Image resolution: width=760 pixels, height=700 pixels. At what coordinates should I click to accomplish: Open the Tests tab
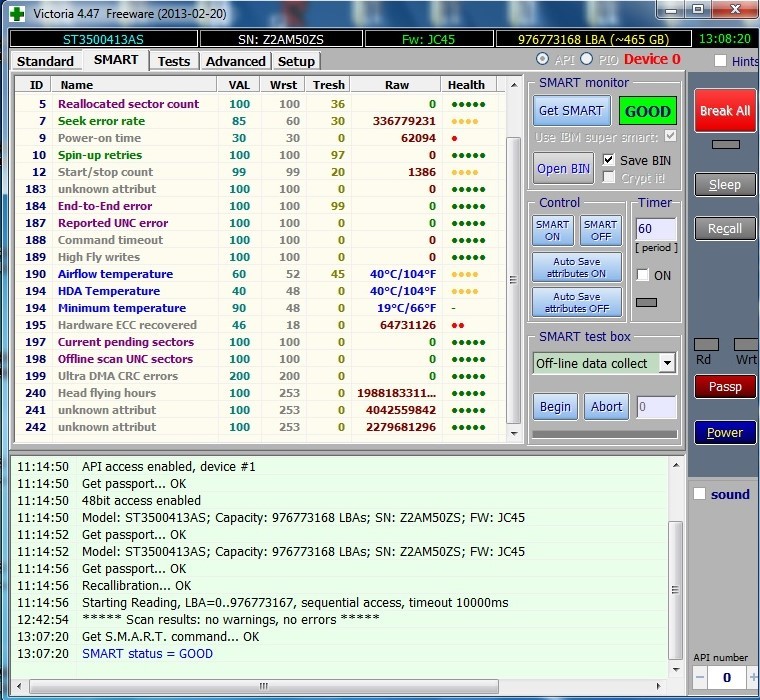point(174,62)
